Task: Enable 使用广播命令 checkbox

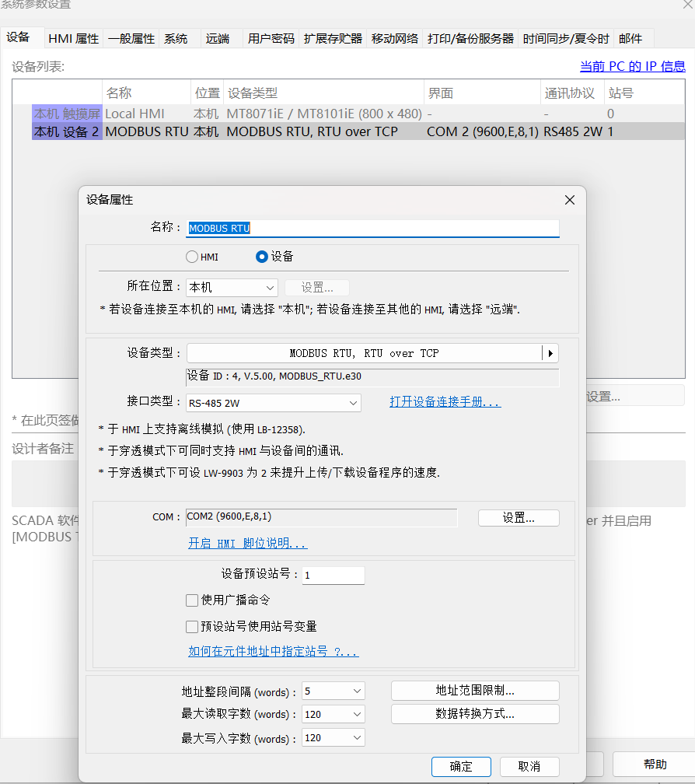Action: [192, 600]
